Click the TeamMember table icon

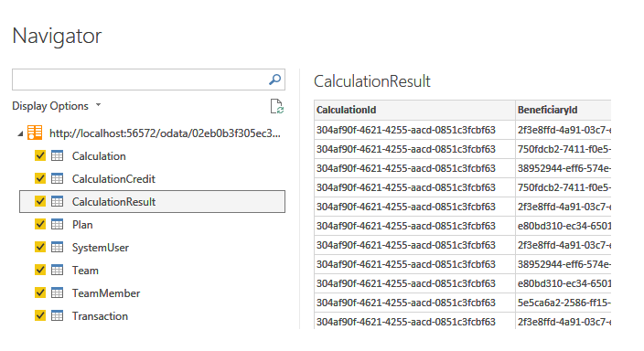57,292
